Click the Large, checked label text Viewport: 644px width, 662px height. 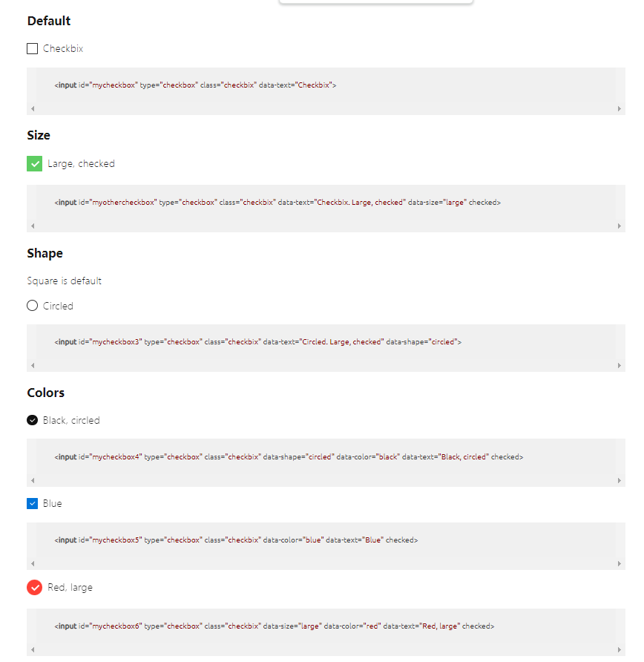[81, 164]
